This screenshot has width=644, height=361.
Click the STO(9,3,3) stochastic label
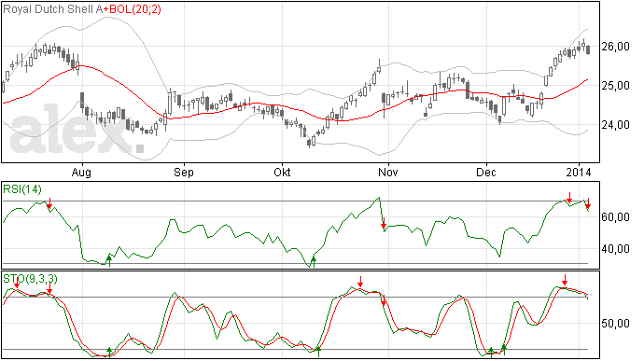pyautogui.click(x=30, y=279)
